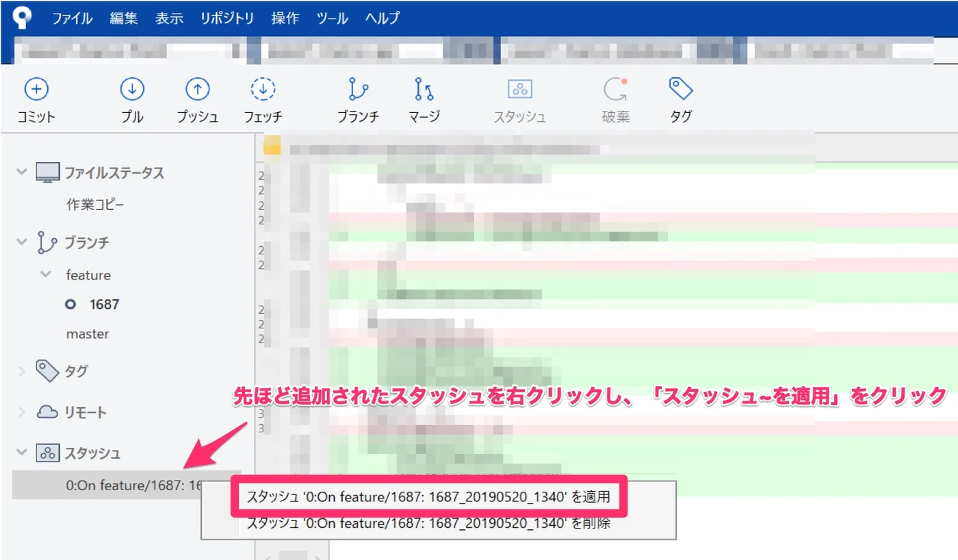Image resolution: width=958 pixels, height=560 pixels.
Task: Open the 編集 menu
Action: click(x=124, y=18)
